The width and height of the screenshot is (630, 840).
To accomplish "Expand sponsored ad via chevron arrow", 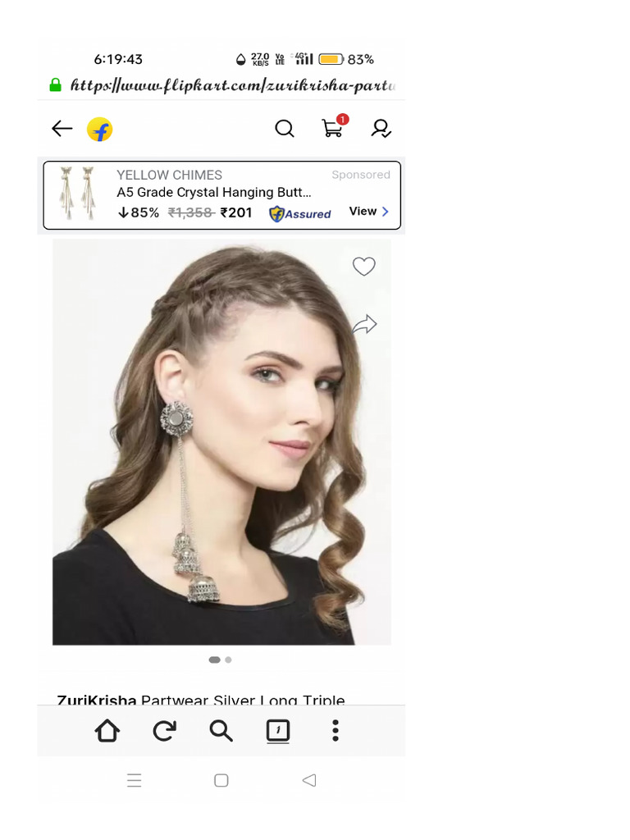I will [x=386, y=212].
